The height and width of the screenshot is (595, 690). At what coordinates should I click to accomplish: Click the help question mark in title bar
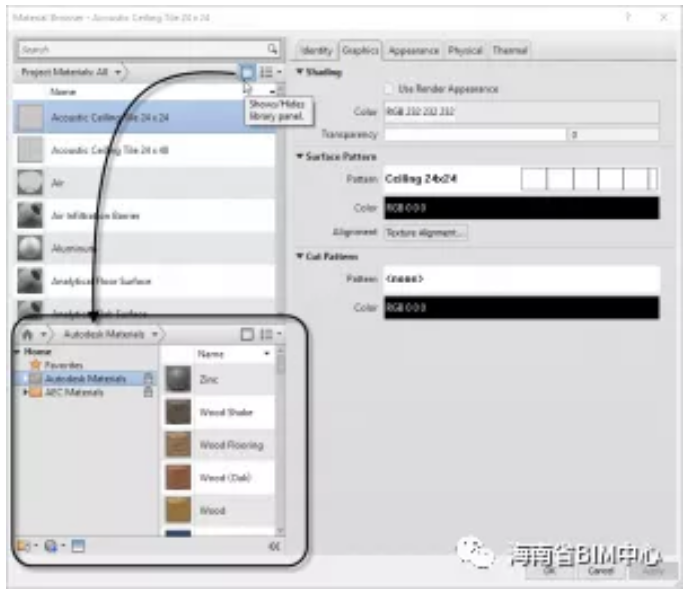628,17
